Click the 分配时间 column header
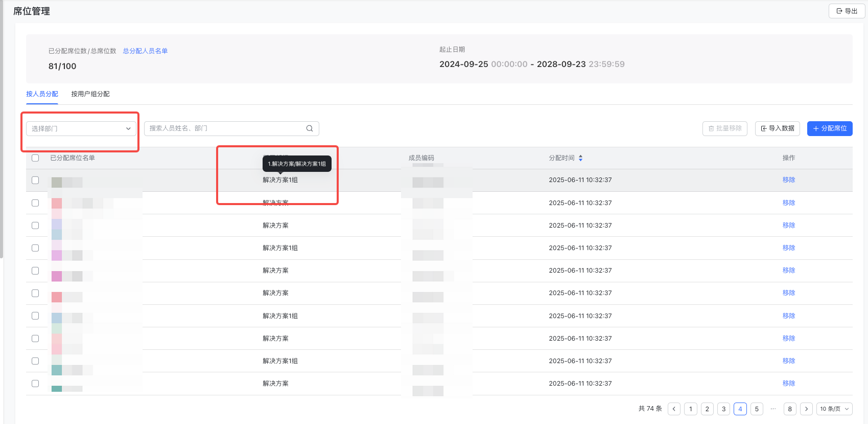The image size is (868, 424). click(561, 158)
